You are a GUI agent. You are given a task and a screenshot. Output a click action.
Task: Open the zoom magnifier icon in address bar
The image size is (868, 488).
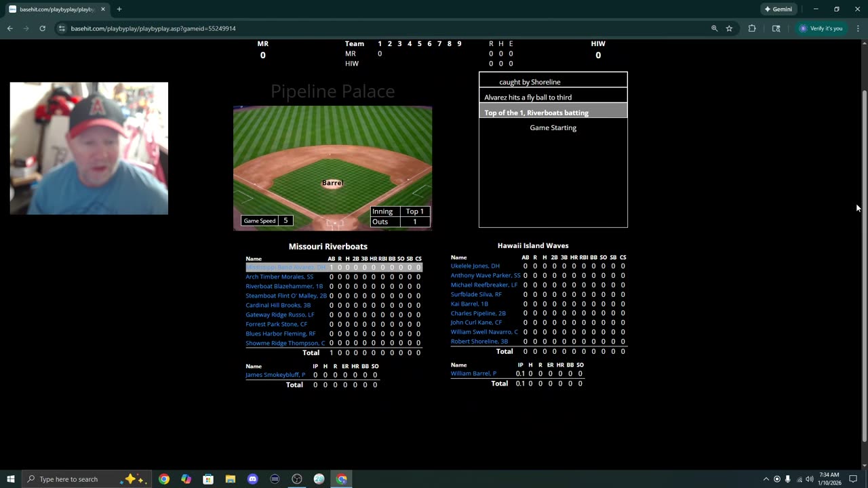pyautogui.click(x=714, y=28)
